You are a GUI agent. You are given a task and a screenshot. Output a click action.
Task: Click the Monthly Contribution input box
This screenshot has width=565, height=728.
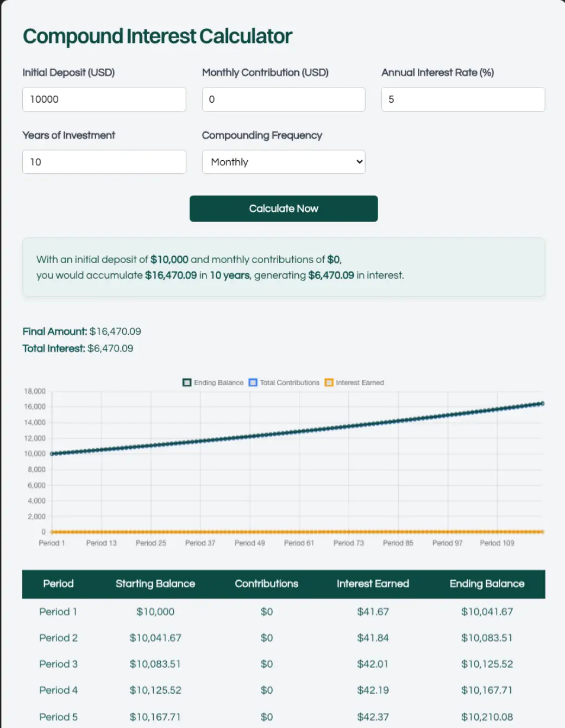283,99
